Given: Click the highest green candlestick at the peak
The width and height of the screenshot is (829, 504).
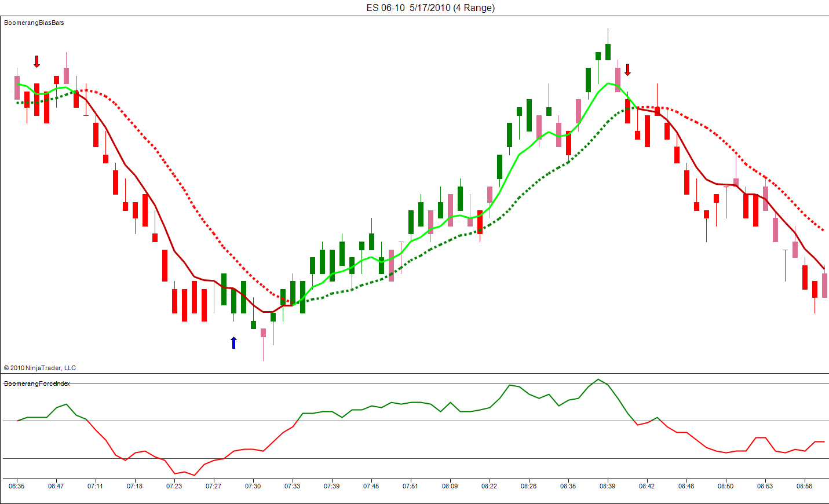Looking at the screenshot, I should click(608, 52).
